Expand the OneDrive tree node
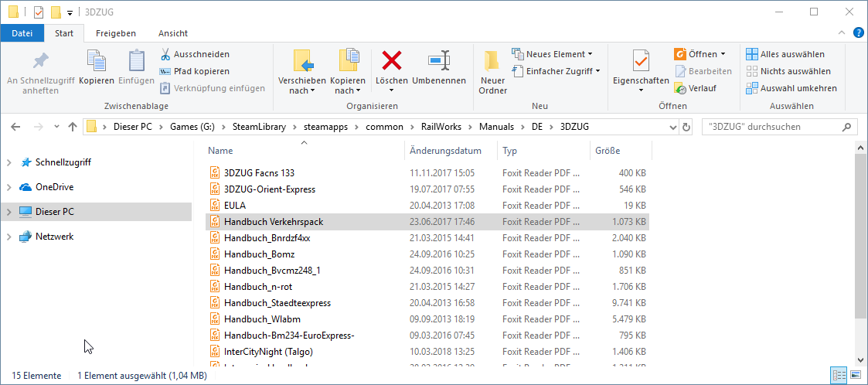 click(x=9, y=187)
